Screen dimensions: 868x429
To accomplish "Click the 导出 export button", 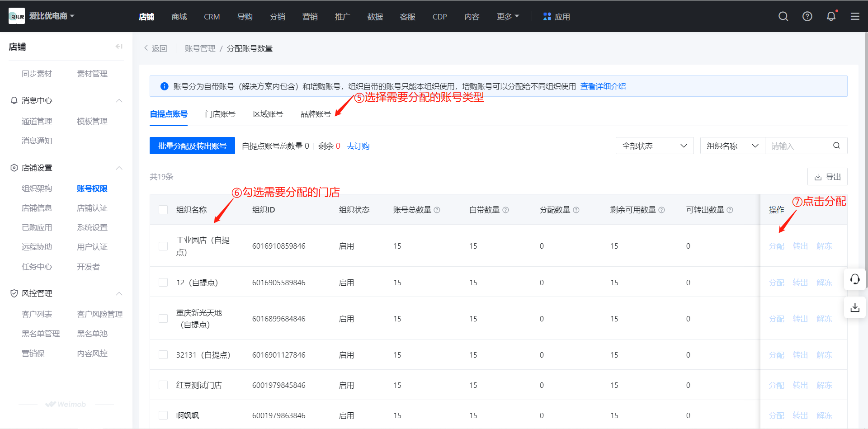I will (827, 177).
